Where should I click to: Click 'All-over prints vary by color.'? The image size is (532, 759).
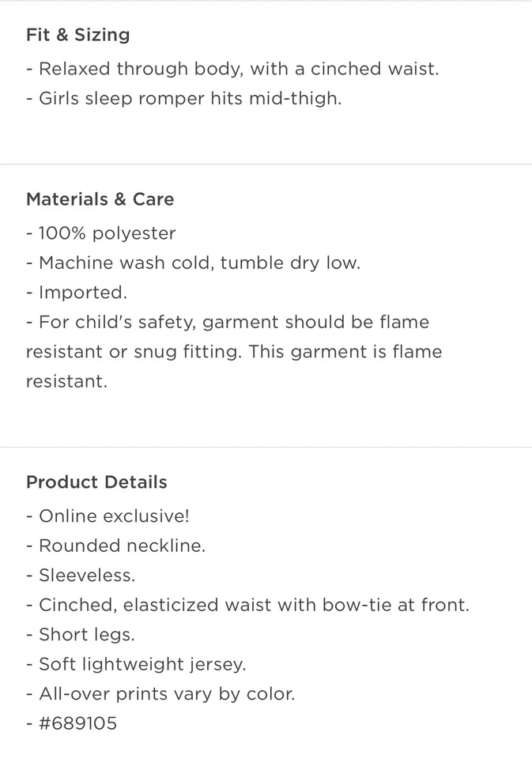tap(160, 694)
